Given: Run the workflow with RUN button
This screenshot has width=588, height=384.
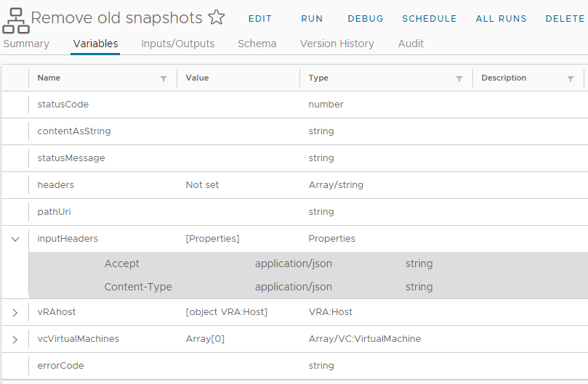Looking at the screenshot, I should pos(312,19).
